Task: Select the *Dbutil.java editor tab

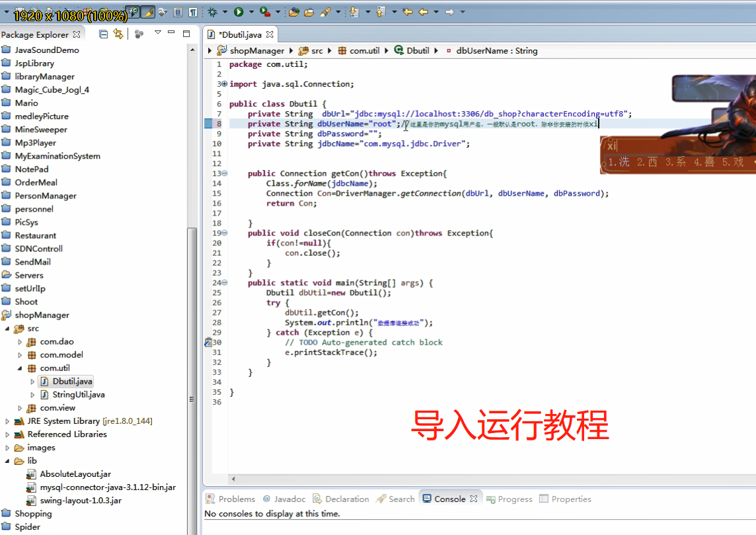Action: click(x=240, y=34)
